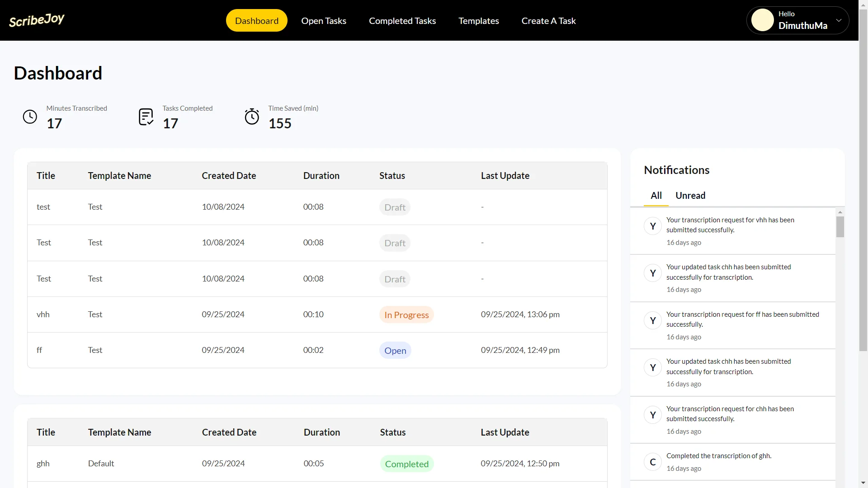The image size is (868, 488).
Task: Click the Completed status badge for ghh
Action: (406, 464)
